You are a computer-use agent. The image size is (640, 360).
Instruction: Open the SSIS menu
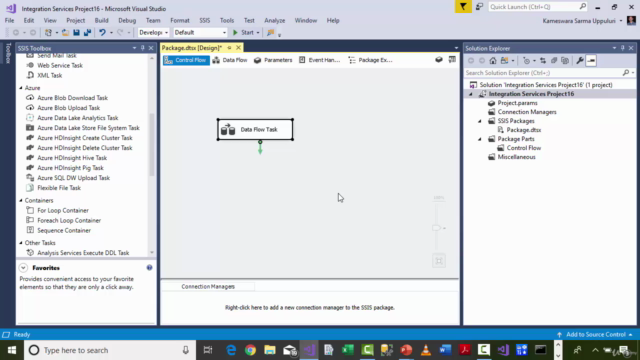tap(205, 20)
